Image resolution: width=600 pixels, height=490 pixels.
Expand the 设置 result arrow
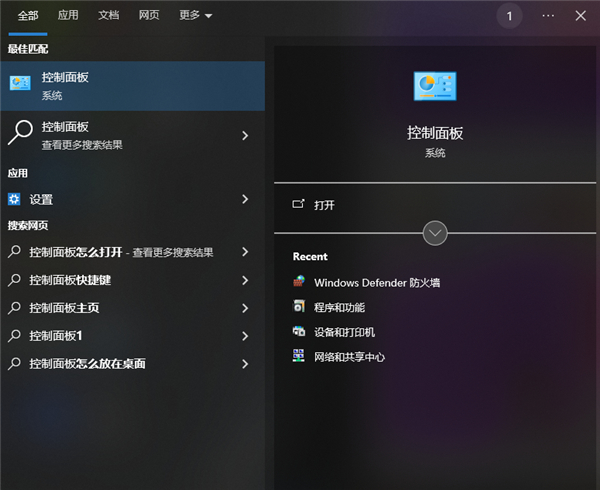[245, 199]
